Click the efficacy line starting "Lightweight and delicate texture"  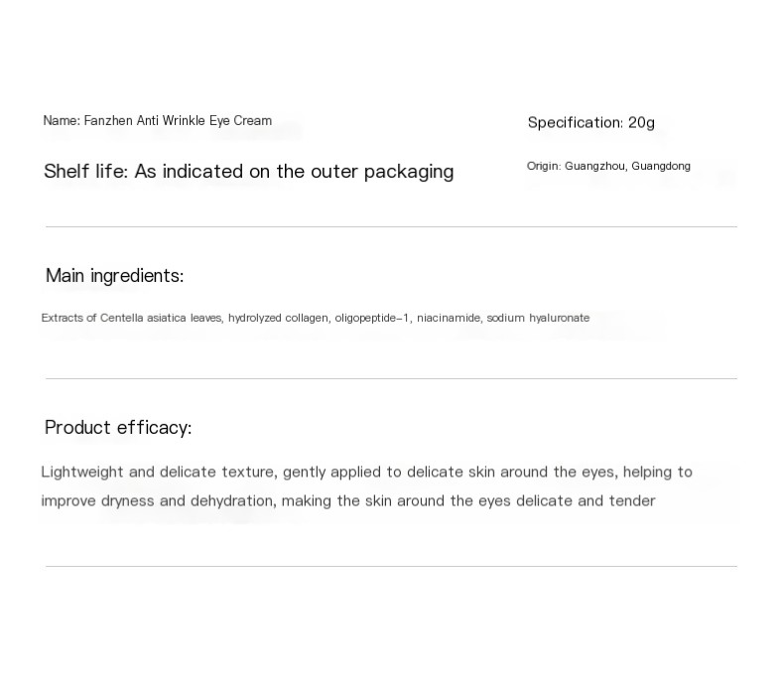tap(366, 473)
